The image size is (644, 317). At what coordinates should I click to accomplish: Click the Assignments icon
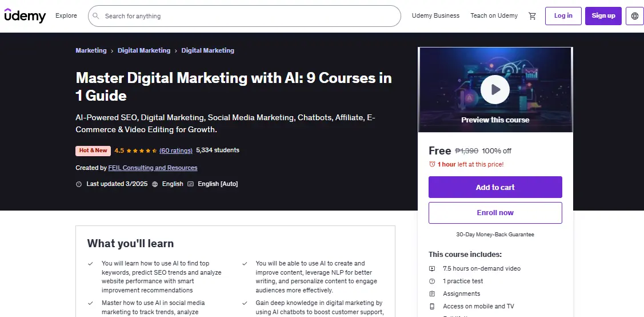click(x=432, y=294)
